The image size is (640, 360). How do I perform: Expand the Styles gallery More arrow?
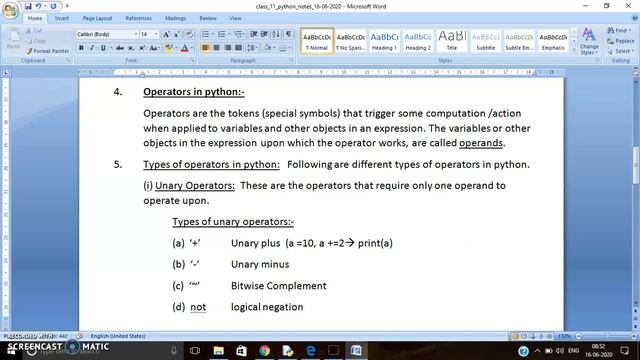tap(573, 49)
